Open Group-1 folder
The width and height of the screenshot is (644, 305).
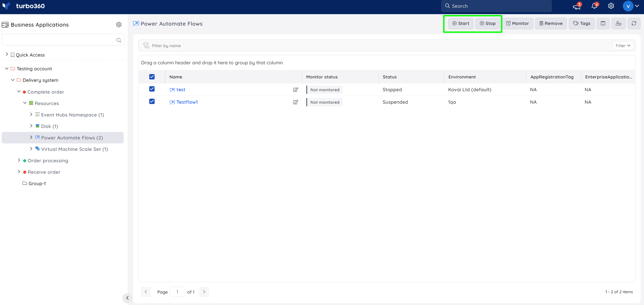tap(34, 183)
